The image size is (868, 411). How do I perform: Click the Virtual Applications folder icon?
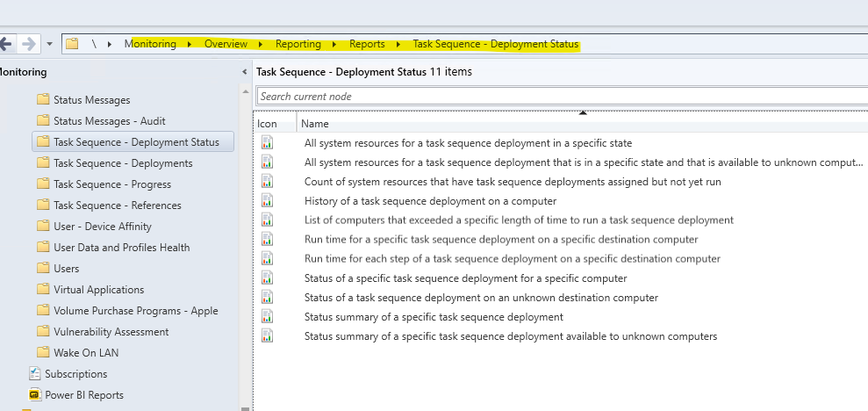43,289
